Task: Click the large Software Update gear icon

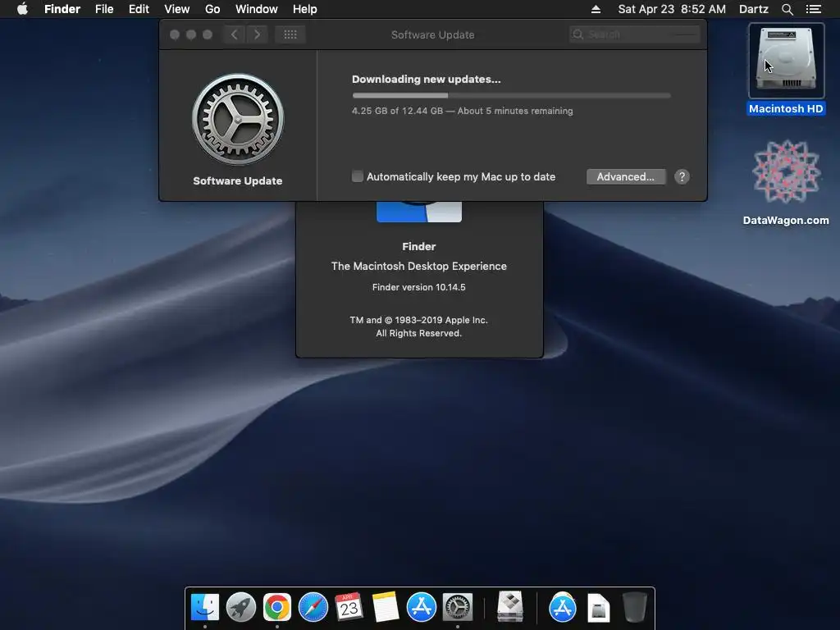Action: click(x=238, y=120)
